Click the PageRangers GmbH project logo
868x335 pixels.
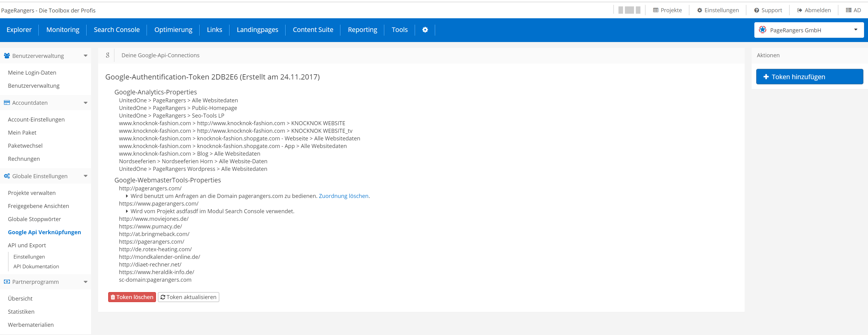tap(762, 30)
